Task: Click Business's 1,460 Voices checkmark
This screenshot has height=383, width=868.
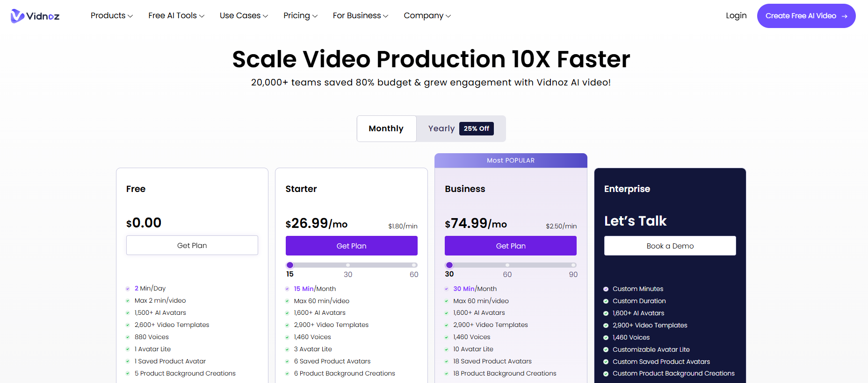Action: (447, 337)
